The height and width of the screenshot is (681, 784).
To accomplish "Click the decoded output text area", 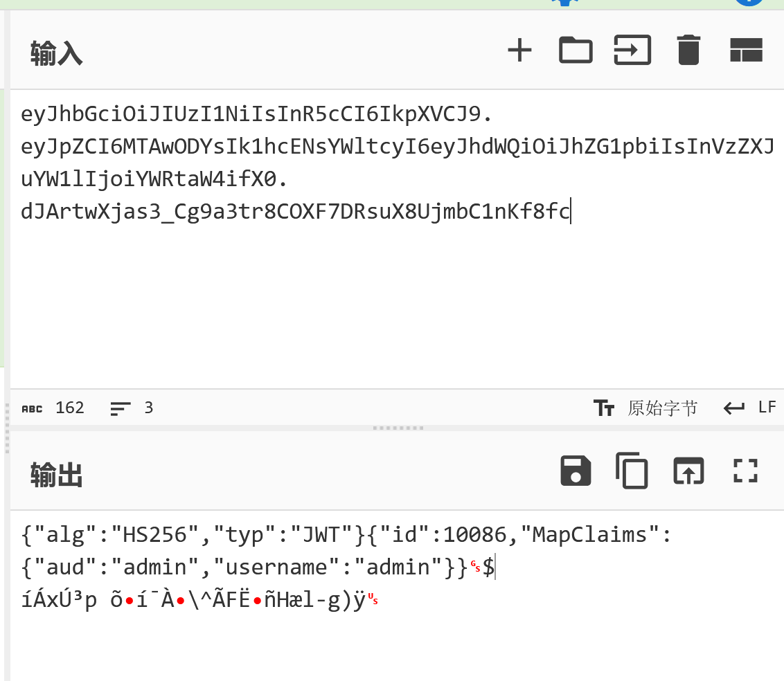I will (397, 594).
